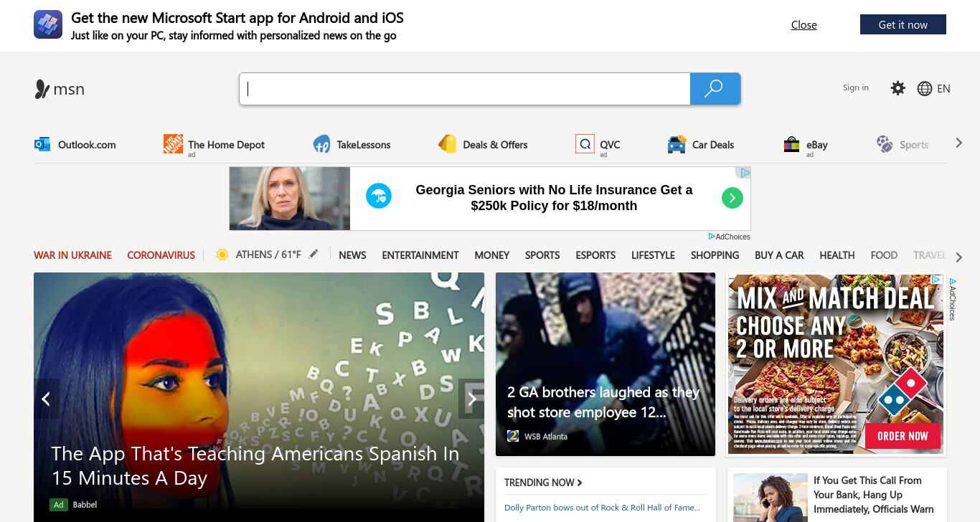Open the SPORTS category in the navigation bar
980x522 pixels.
point(542,255)
